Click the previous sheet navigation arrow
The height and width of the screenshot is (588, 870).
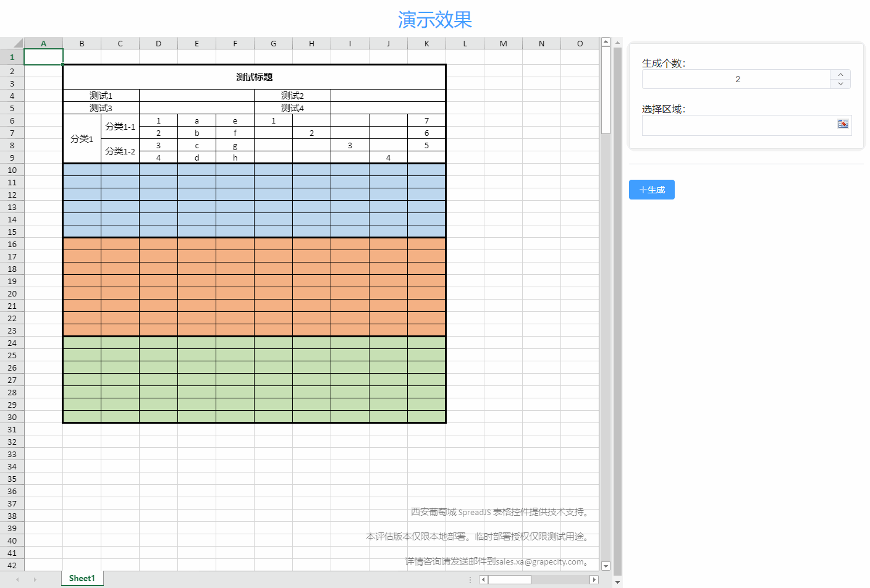pyautogui.click(x=19, y=578)
